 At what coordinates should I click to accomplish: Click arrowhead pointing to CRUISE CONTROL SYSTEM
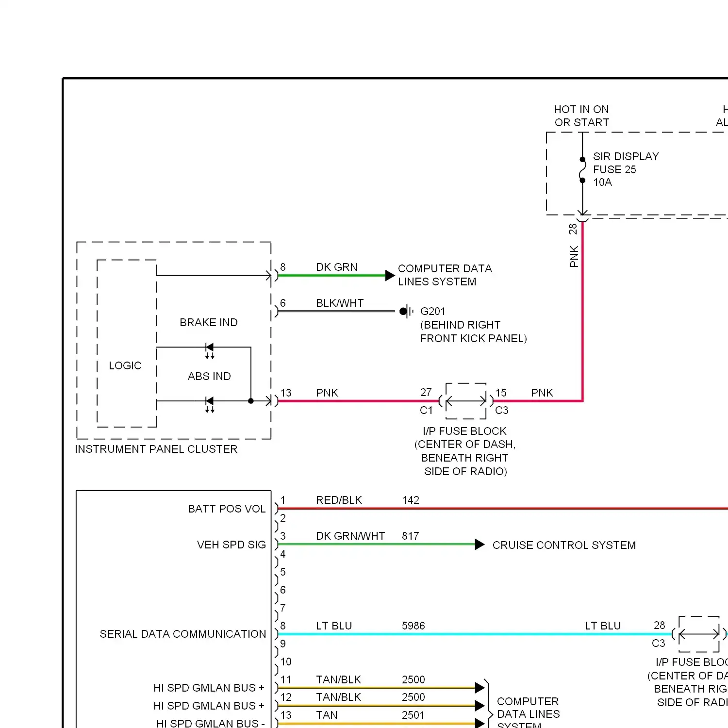coord(480,545)
